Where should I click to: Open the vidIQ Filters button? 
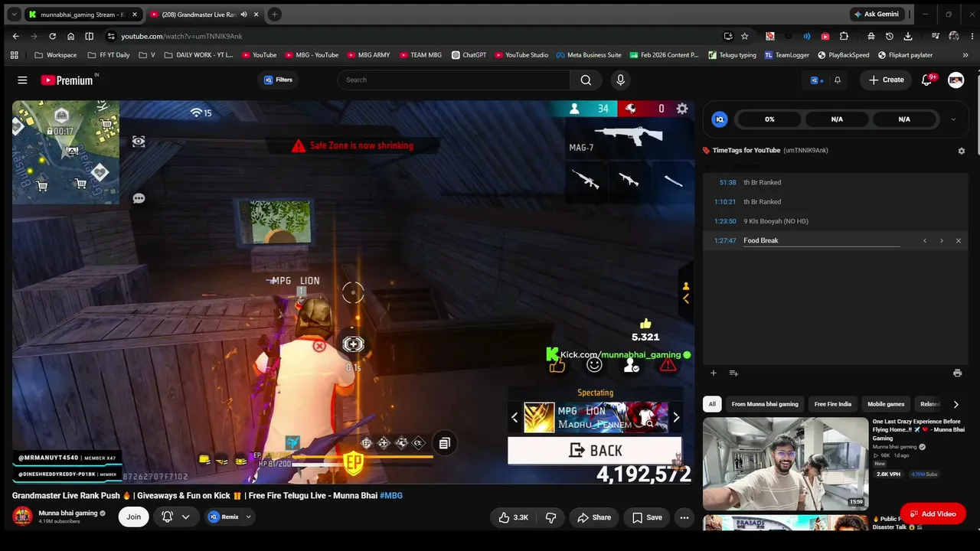(278, 80)
